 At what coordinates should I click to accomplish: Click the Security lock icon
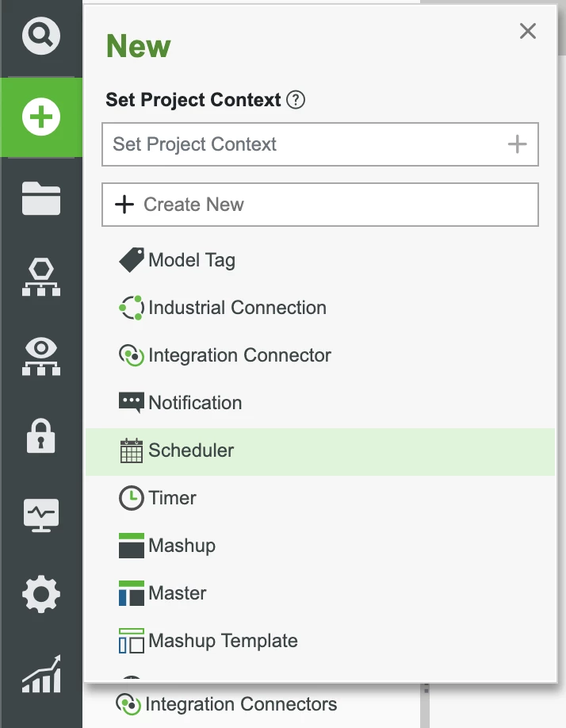tap(40, 435)
